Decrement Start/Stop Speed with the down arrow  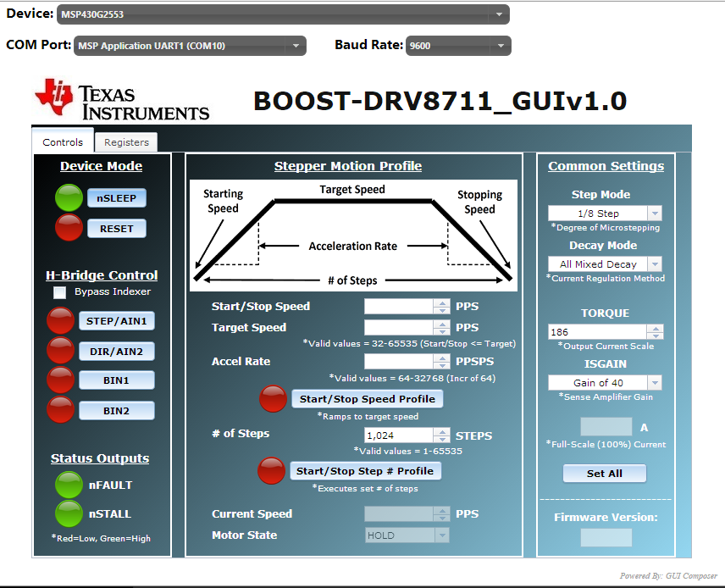(x=442, y=310)
